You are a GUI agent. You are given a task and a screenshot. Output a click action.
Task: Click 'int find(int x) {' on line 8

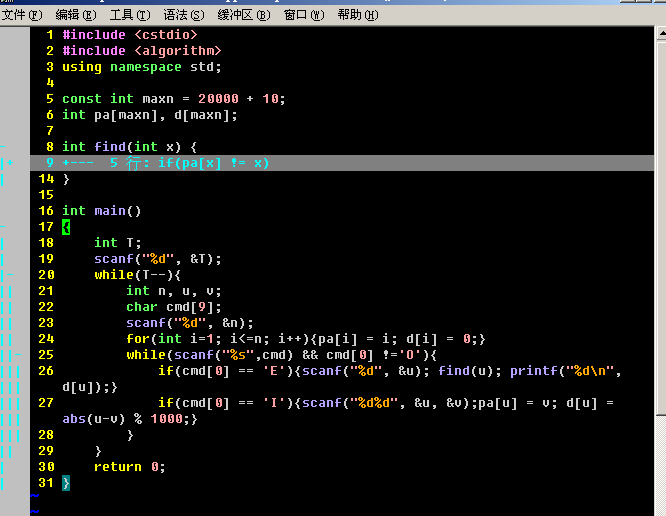click(130, 147)
